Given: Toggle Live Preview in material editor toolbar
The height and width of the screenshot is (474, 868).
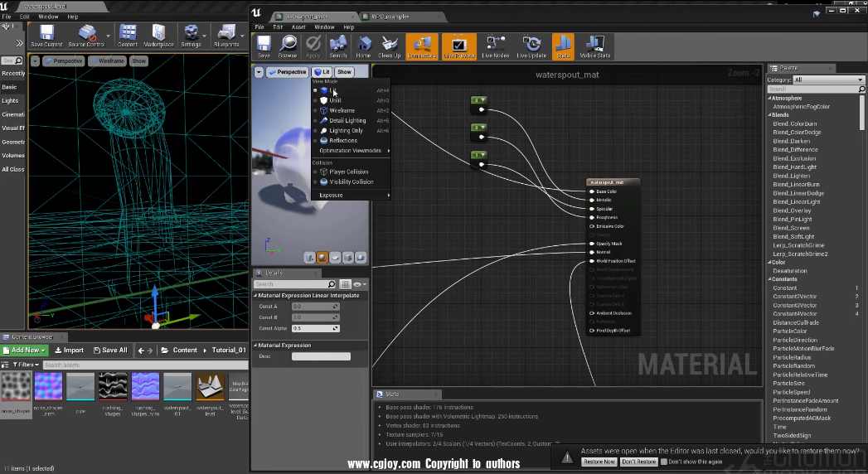Looking at the screenshot, I should point(458,46).
